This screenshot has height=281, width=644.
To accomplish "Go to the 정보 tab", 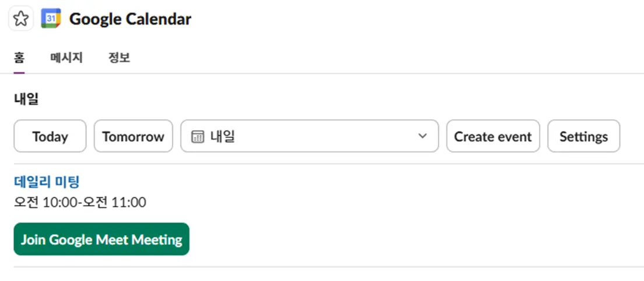I will coord(119,58).
